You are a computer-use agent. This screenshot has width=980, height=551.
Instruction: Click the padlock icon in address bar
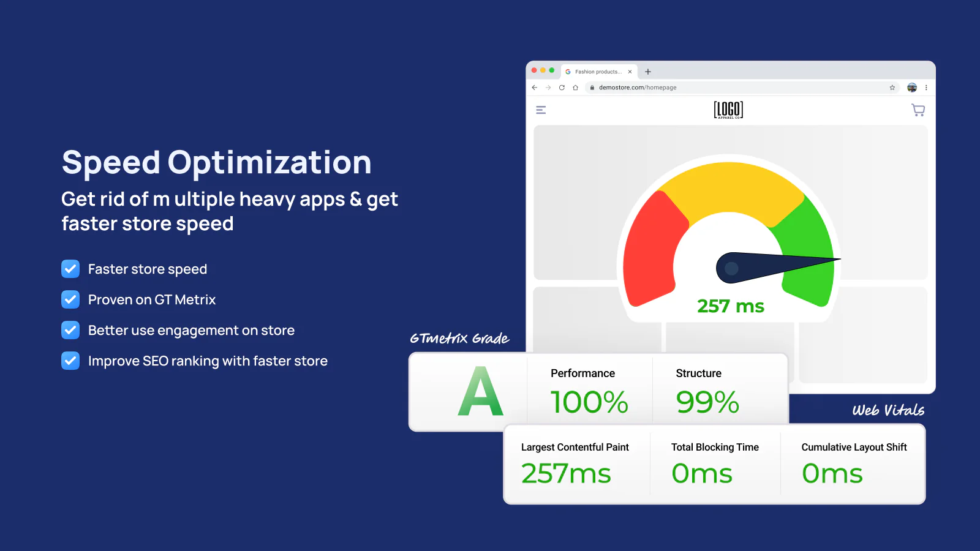(x=592, y=88)
